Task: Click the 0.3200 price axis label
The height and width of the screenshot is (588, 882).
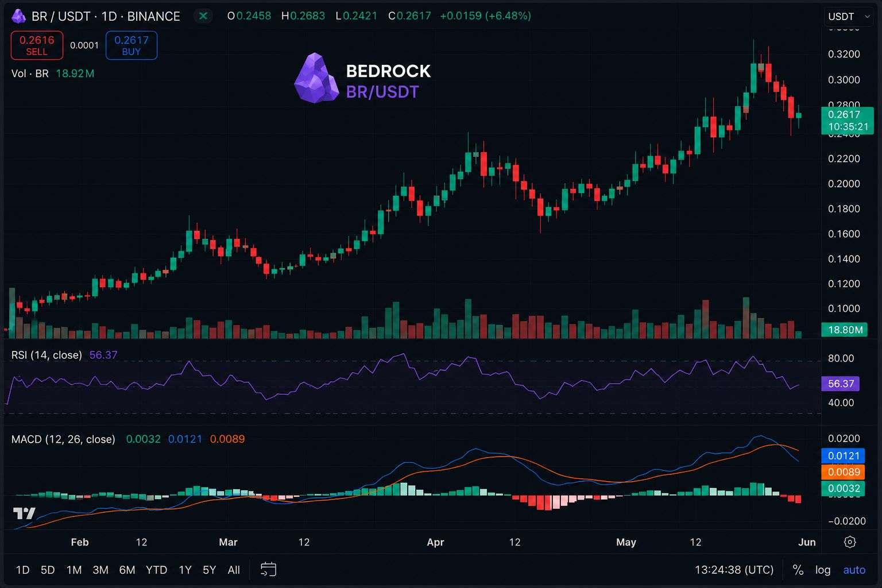Action: [844, 55]
